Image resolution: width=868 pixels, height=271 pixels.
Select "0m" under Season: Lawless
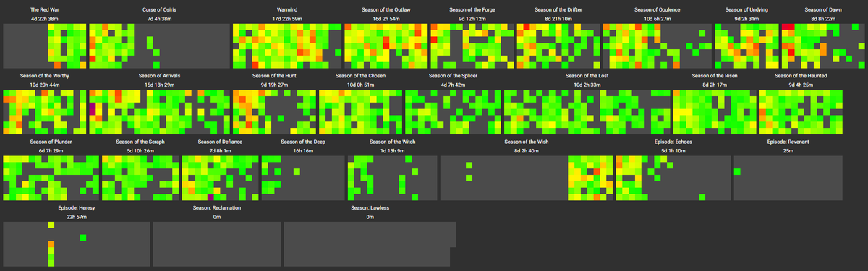370,217
